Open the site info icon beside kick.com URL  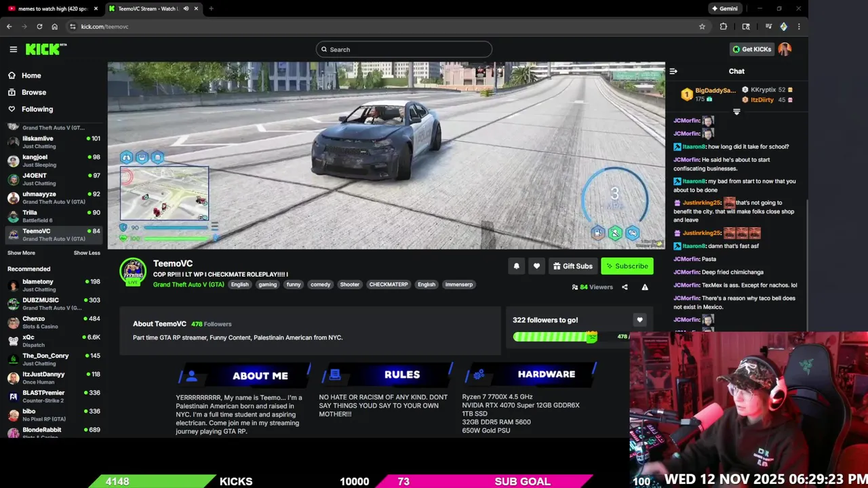tap(73, 26)
